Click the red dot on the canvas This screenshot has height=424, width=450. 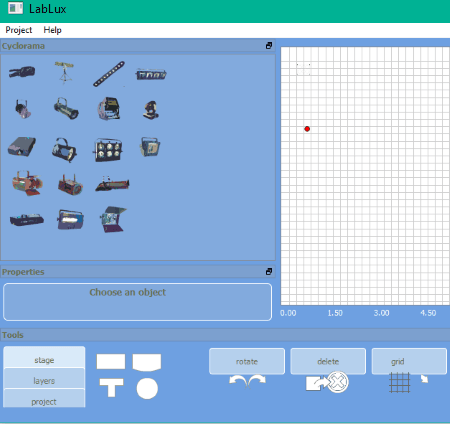click(307, 129)
